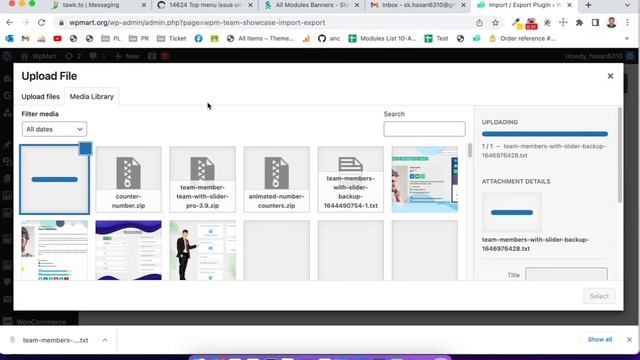
Task: Close the Upload File dialog
Action: [x=610, y=76]
